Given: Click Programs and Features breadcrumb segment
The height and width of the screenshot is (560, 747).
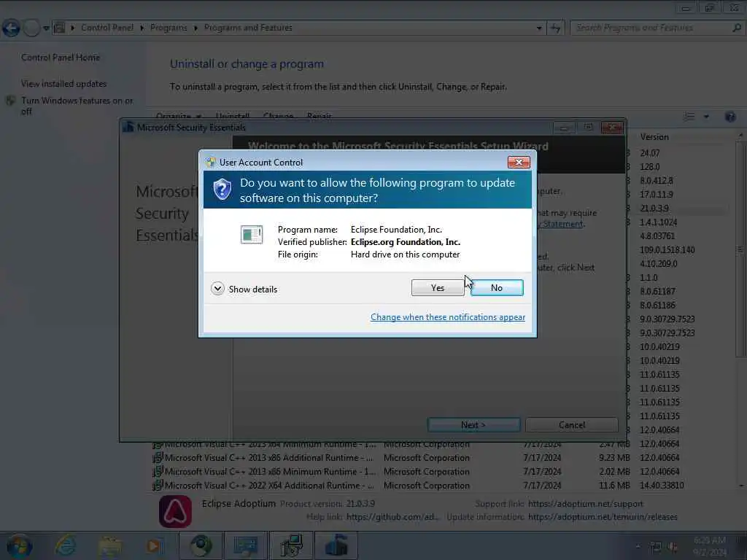Looking at the screenshot, I should (x=248, y=28).
